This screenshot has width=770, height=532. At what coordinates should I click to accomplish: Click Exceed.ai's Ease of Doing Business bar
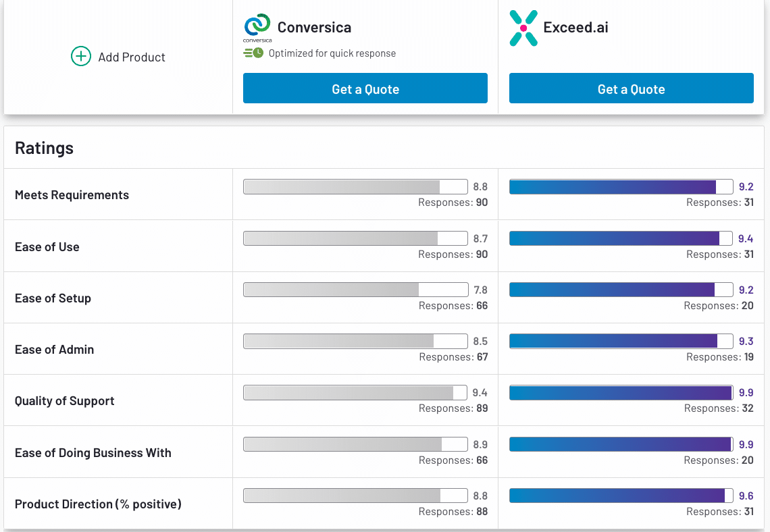[x=621, y=444]
